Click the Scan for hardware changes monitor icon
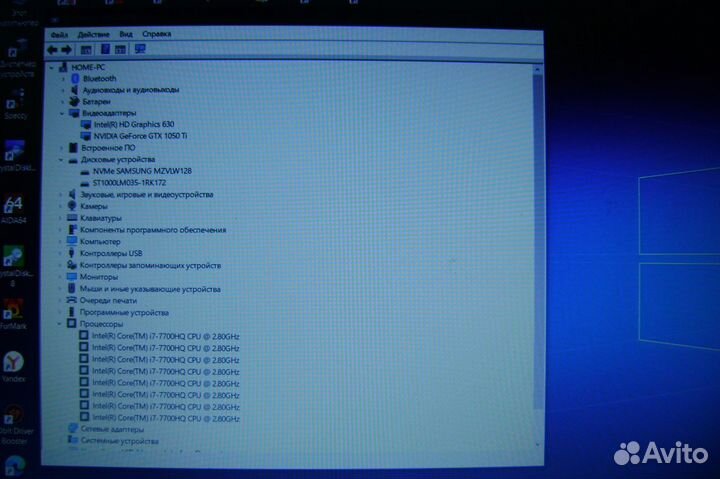The height and width of the screenshot is (479, 720). (140, 49)
